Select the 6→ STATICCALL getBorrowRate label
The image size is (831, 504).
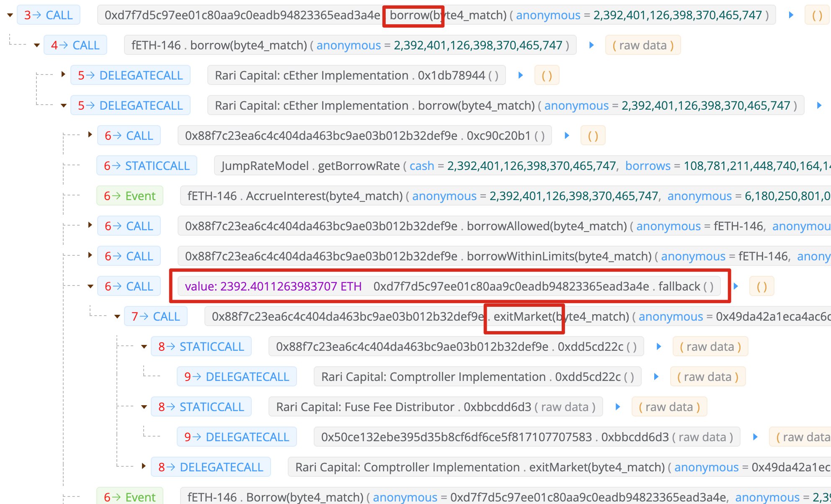pyautogui.click(x=147, y=166)
